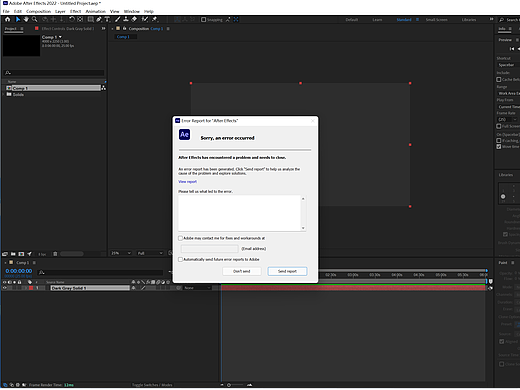The height and width of the screenshot is (390, 520).
Task: Click the Don't send button
Action: (242, 271)
